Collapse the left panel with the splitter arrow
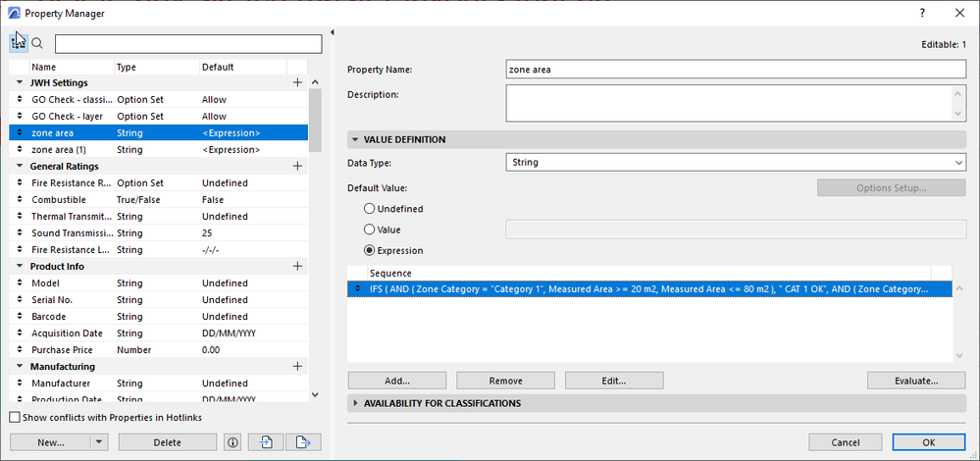Screen dimensions: 980x461 333,32
